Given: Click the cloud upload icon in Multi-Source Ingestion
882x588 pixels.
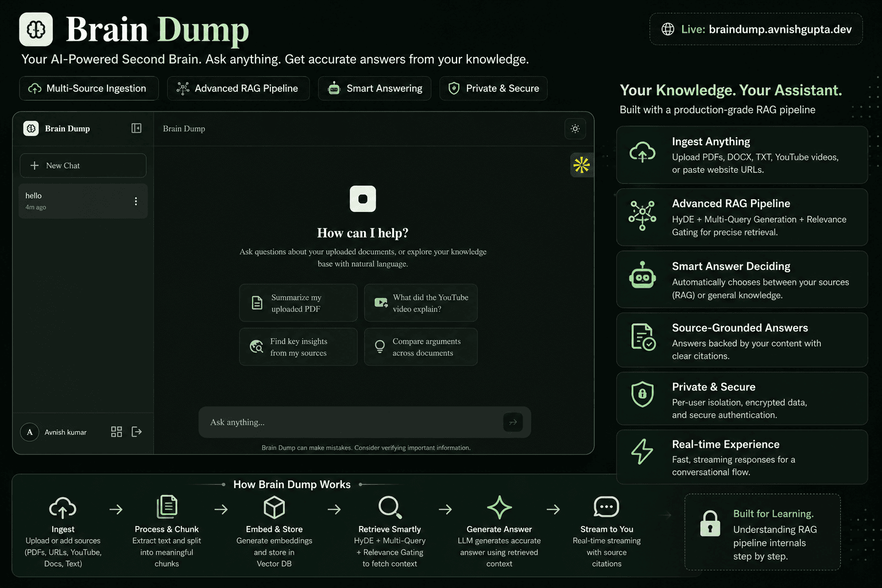Looking at the screenshot, I should (34, 88).
